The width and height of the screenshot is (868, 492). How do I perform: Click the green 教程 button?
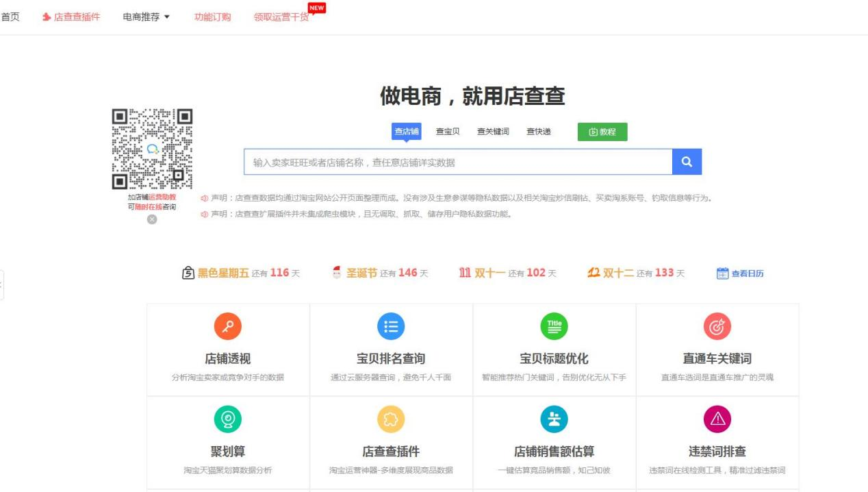coord(602,132)
